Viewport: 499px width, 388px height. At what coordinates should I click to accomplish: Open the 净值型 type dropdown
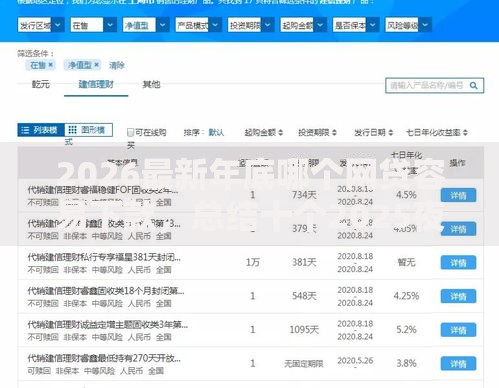146,25
